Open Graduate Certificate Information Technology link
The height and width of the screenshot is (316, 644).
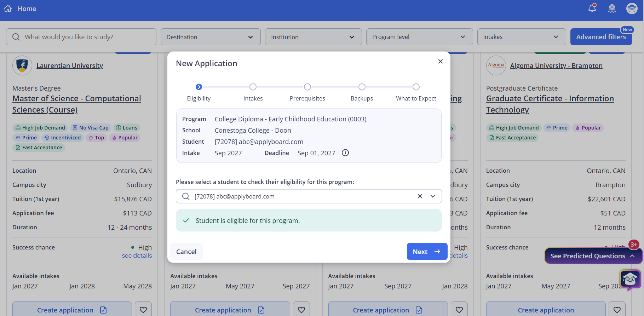tap(550, 104)
